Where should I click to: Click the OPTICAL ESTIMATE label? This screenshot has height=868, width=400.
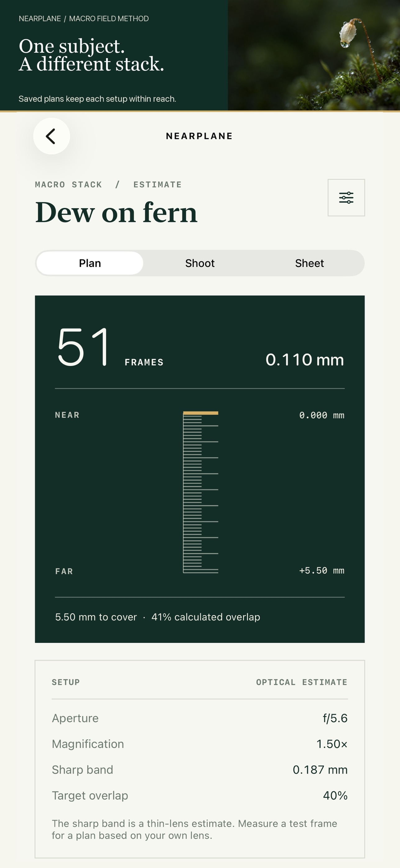point(301,682)
